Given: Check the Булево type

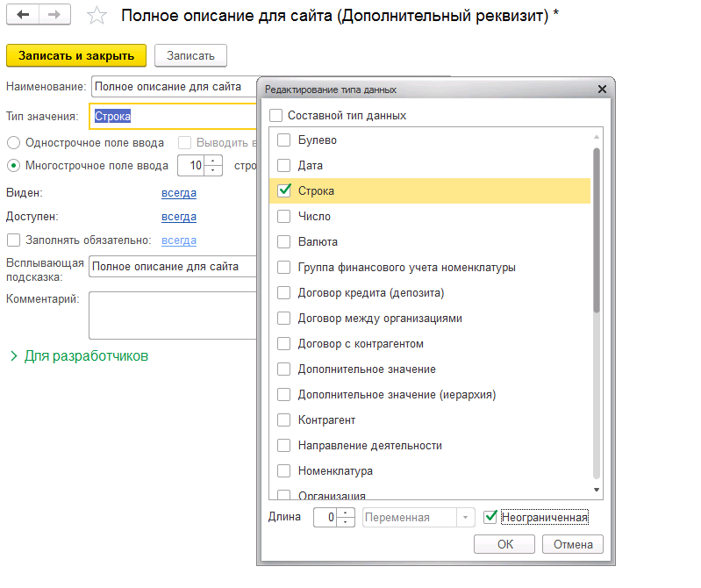Looking at the screenshot, I should point(284,140).
